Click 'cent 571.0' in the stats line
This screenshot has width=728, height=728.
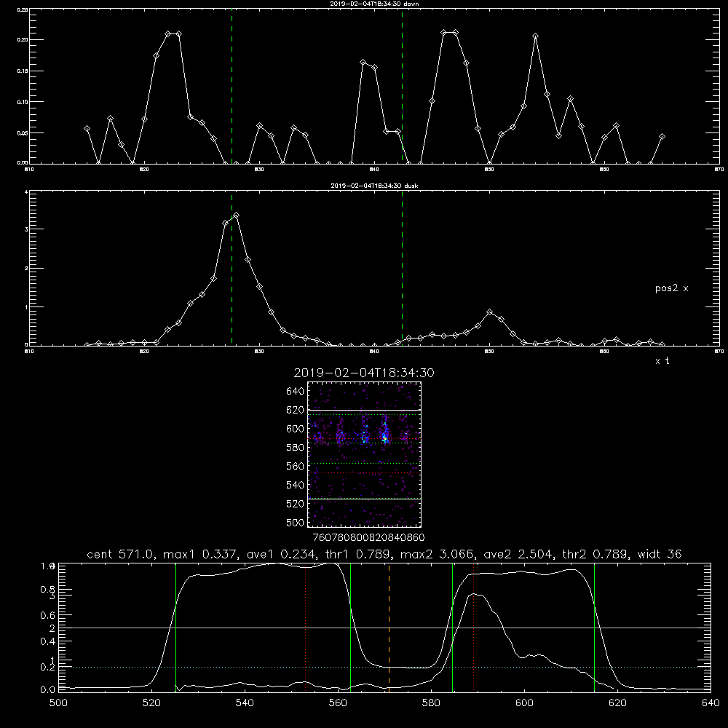pos(119,554)
